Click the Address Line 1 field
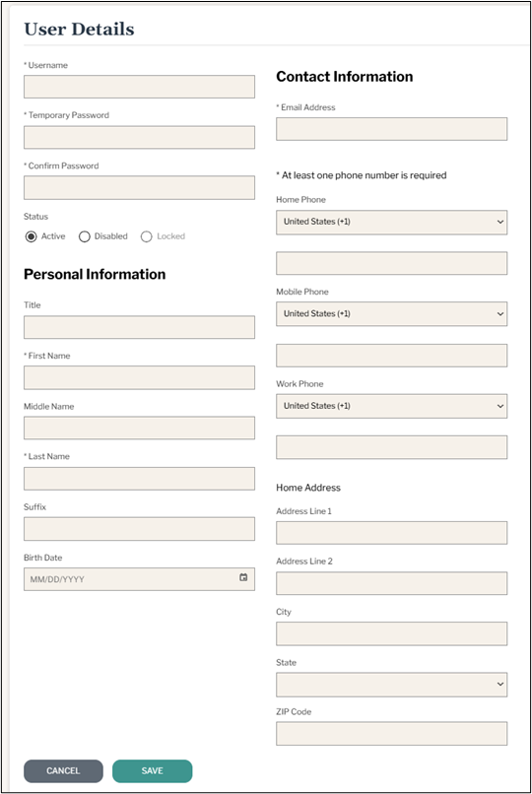 coord(391,533)
